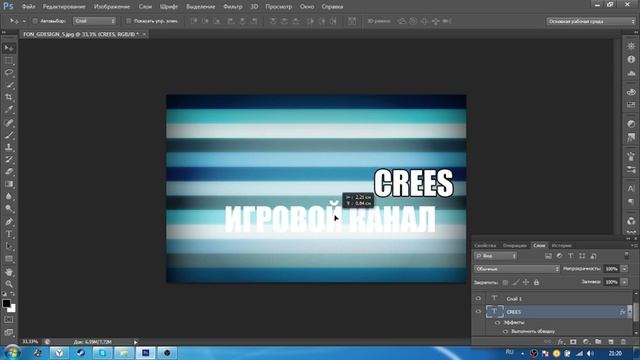Viewport: 640px width, 360px height.
Task: Open the Layers panel flyout menu
Action: [x=634, y=245]
